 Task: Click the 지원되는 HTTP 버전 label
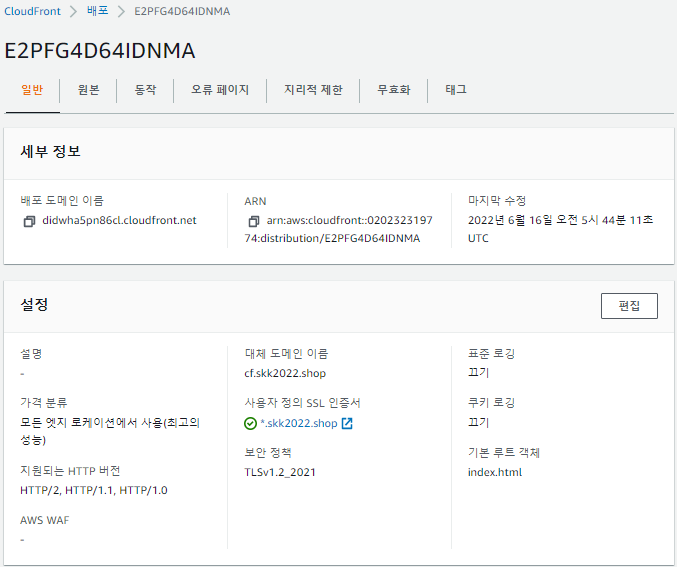click(70, 471)
